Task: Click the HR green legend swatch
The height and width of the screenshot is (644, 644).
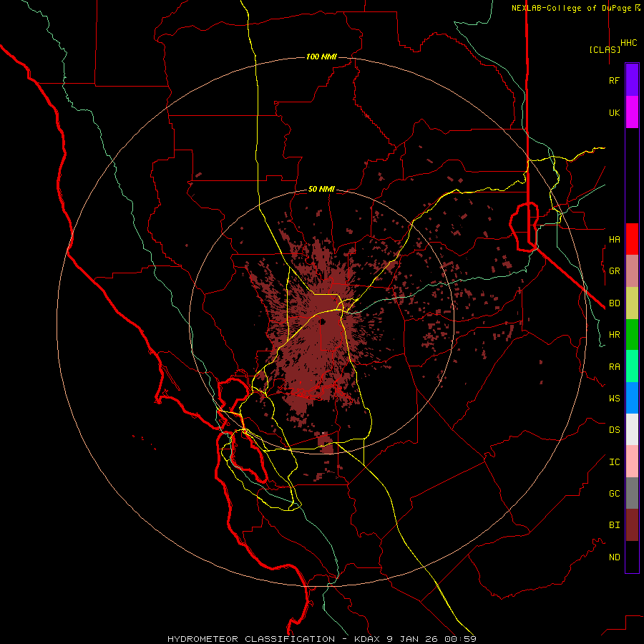Action: [x=632, y=335]
